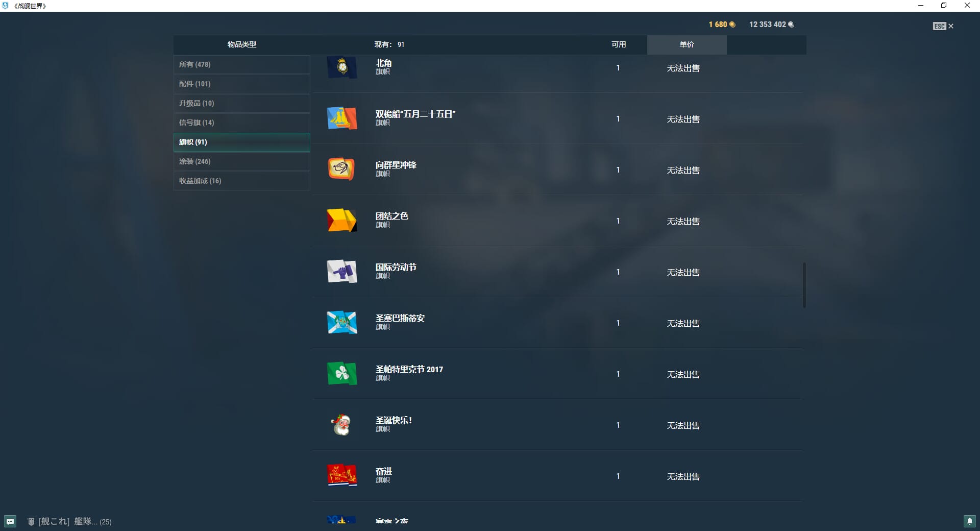980x531 pixels.
Task: Click the 向群星冲锋 flag icon
Action: coord(342,170)
